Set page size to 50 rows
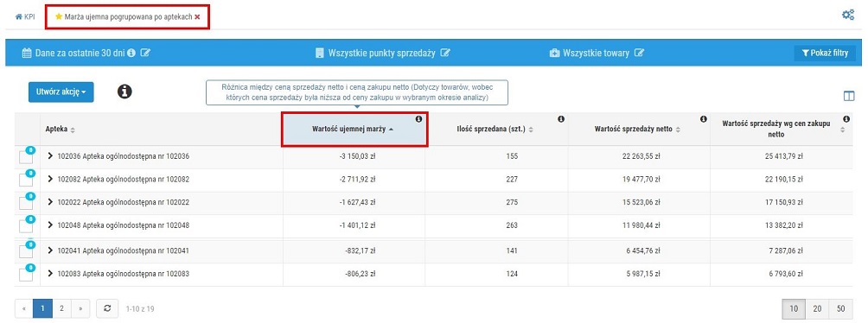Image resolution: width=868 pixels, height=323 pixels. click(841, 308)
